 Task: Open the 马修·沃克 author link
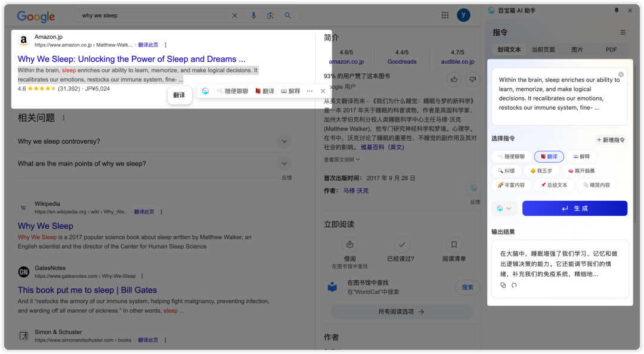click(355, 191)
